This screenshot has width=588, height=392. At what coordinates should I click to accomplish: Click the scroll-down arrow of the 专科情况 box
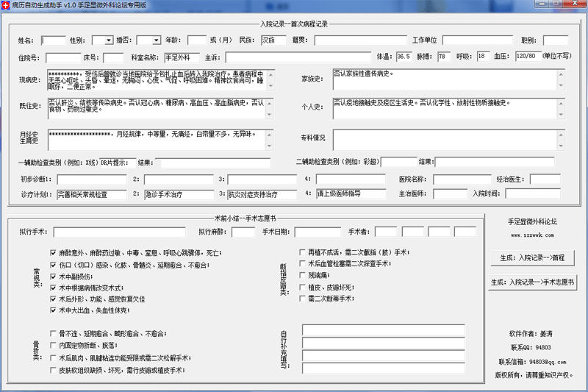(561, 146)
